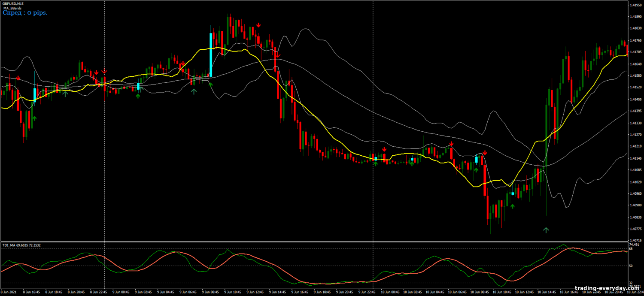The image size is (644, 296).
Task: Select the 1.41455 price axis label
Action: click(635, 100)
